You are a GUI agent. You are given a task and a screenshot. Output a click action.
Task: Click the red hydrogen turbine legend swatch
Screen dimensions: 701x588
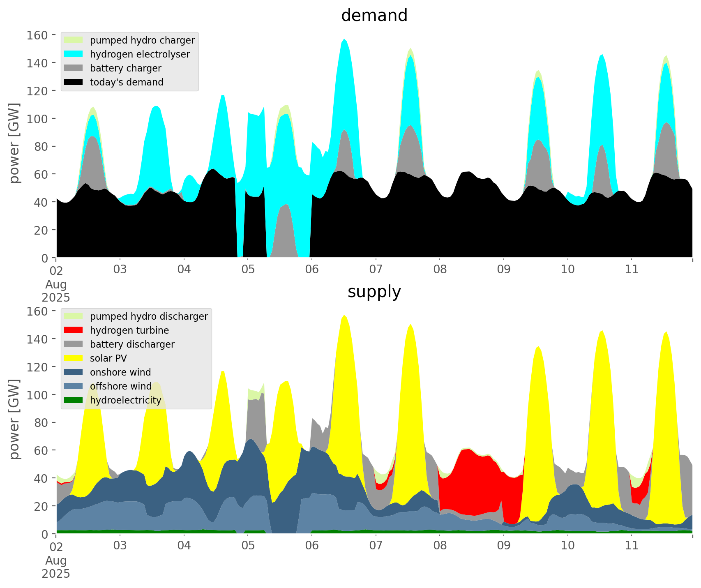(74, 330)
